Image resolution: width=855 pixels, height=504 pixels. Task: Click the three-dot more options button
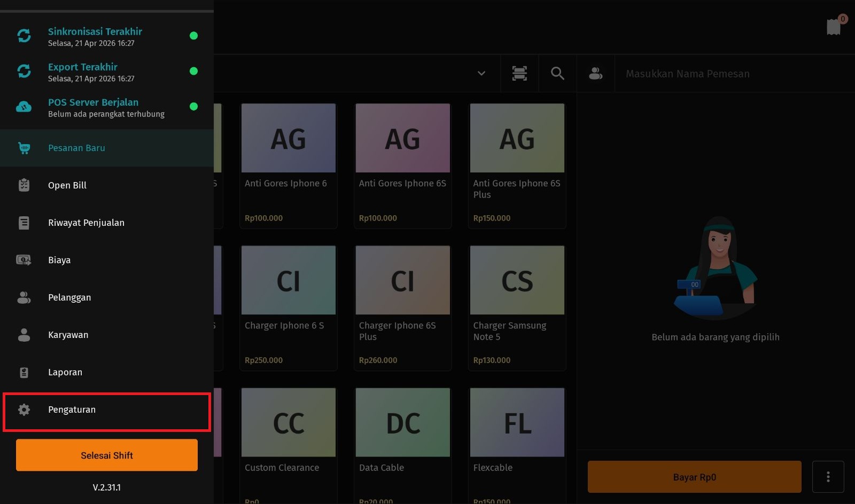pyautogui.click(x=828, y=477)
